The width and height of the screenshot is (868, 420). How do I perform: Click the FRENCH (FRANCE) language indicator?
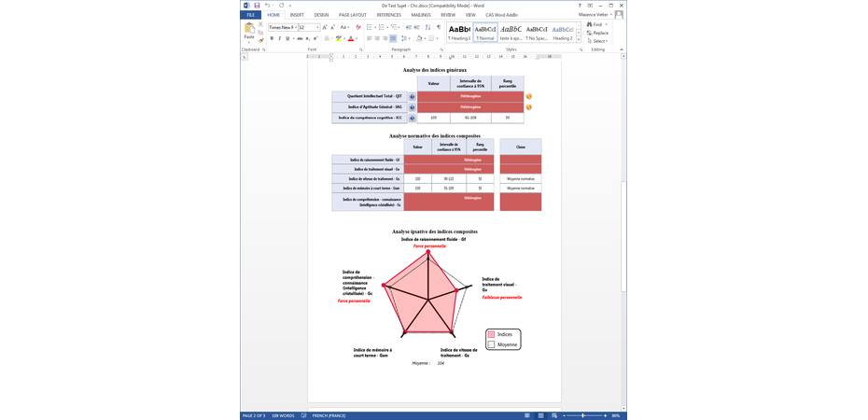pyautogui.click(x=329, y=415)
